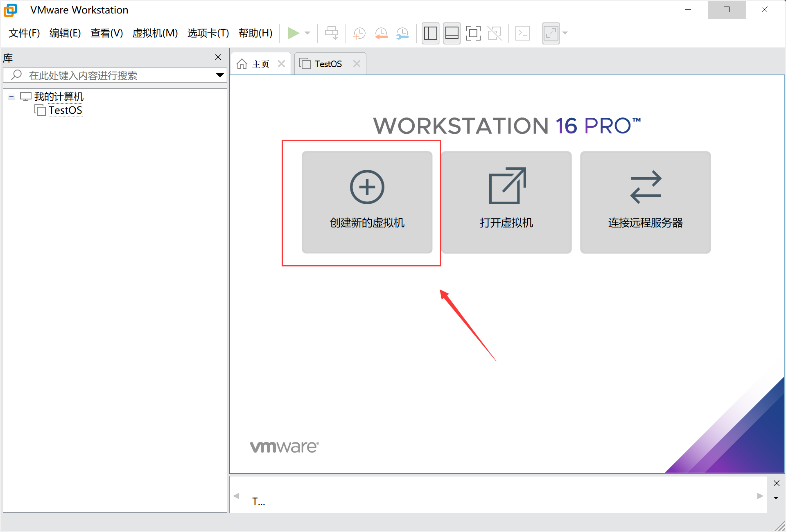Image resolution: width=786 pixels, height=532 pixels.
Task: Close the thumbnail bar panel
Action: coord(776,483)
